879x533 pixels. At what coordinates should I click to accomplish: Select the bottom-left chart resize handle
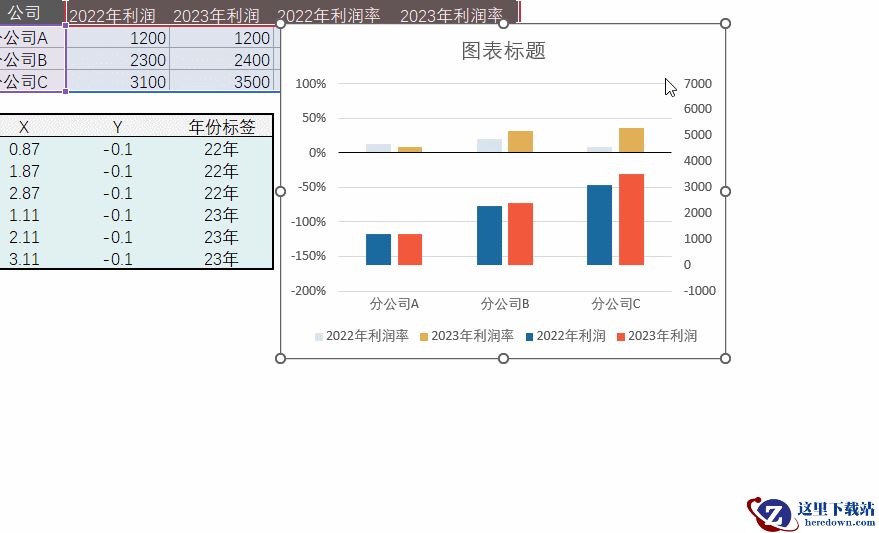click(x=281, y=358)
